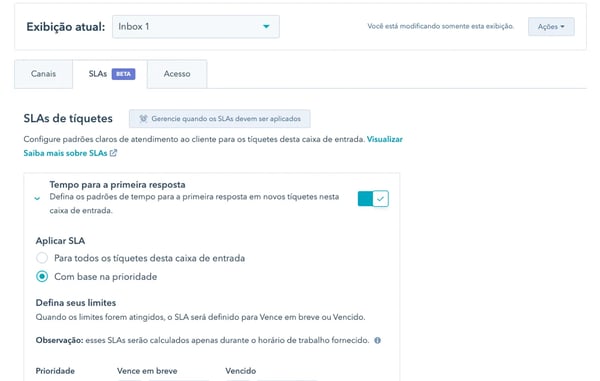This screenshot has width=600, height=381.
Task: Click the SLAs de tíquetes heading
Action: pyautogui.click(x=68, y=119)
